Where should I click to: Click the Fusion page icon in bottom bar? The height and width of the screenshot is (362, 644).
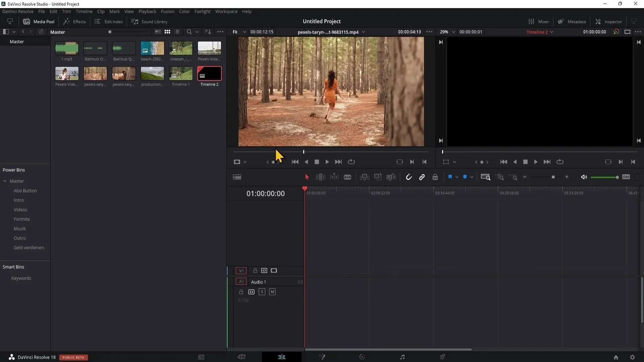pos(322,357)
